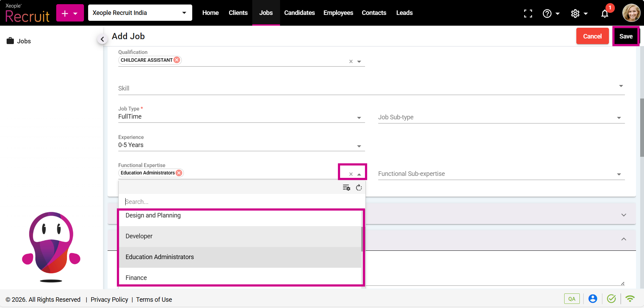Open the pink plus quick-add button
This screenshot has width=644, height=308.
[70, 13]
